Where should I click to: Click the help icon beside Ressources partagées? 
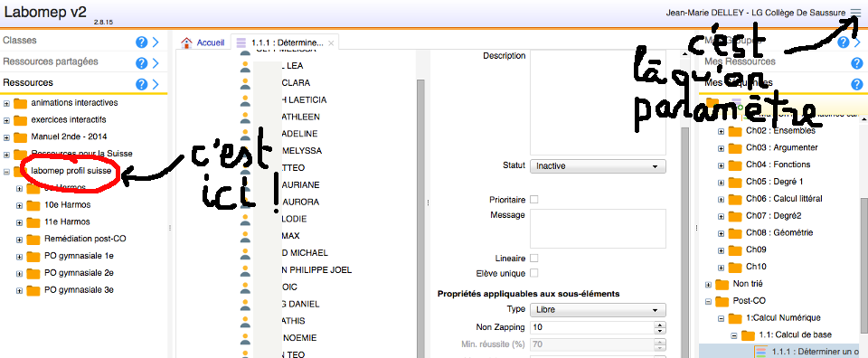point(141,63)
